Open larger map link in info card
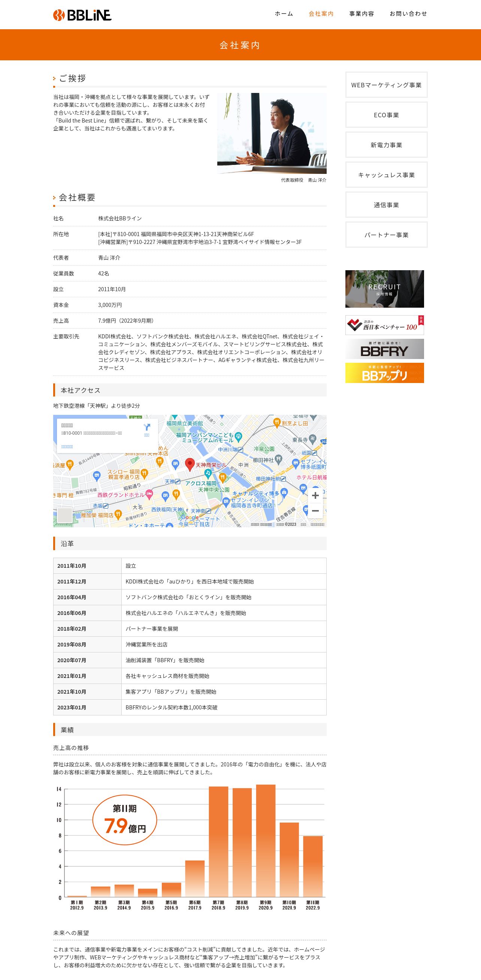The image size is (481, 980). point(67,447)
